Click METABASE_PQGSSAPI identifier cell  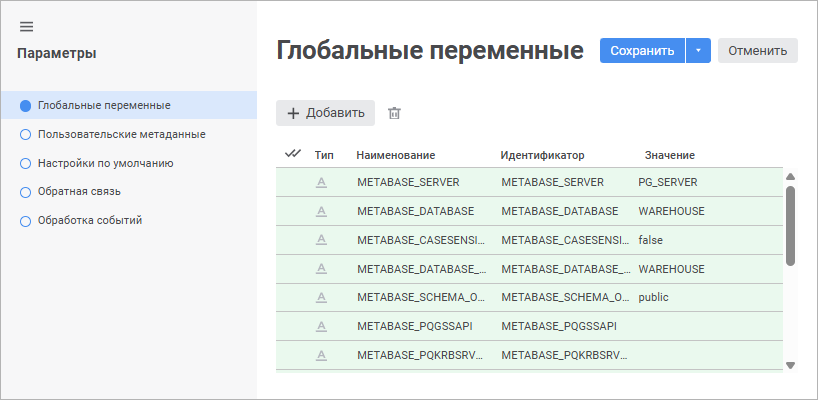pos(559,326)
